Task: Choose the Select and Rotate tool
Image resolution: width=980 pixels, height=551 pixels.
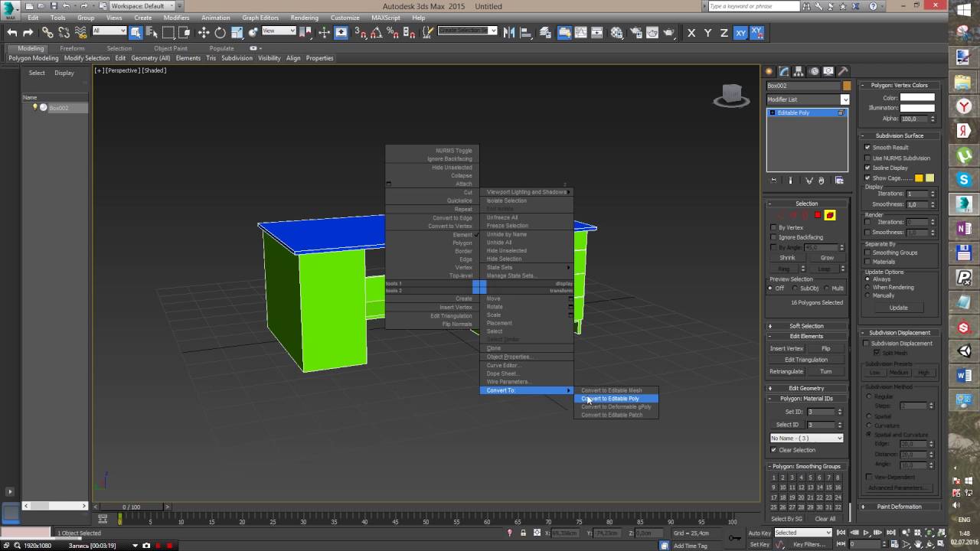Action: pyautogui.click(x=220, y=32)
